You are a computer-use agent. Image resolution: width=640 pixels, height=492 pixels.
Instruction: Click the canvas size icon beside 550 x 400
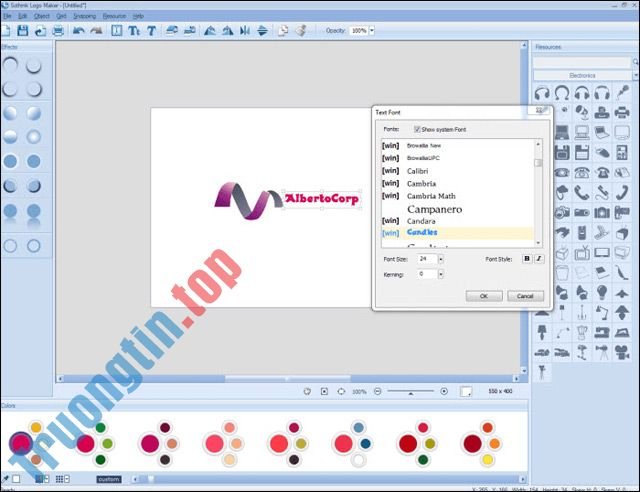coord(466,392)
